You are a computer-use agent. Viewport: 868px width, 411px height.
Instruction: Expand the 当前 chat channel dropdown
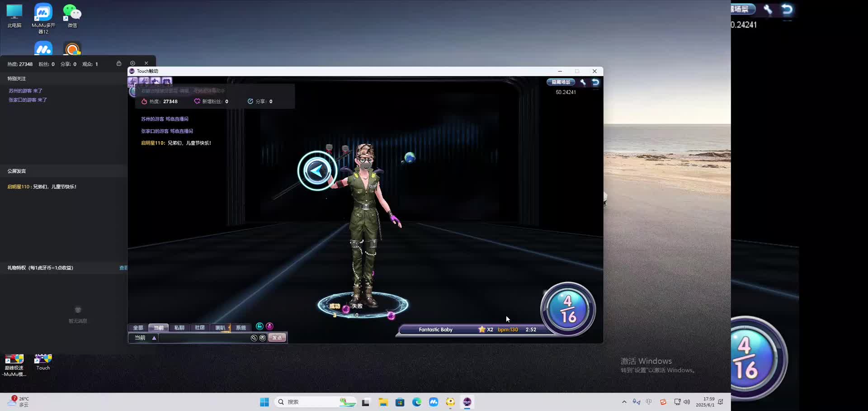tap(154, 338)
